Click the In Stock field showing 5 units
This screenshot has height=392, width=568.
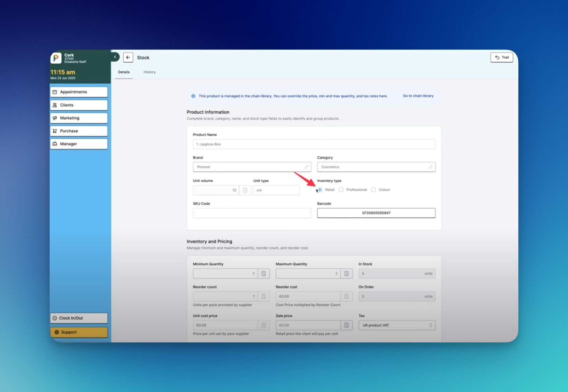pos(397,274)
